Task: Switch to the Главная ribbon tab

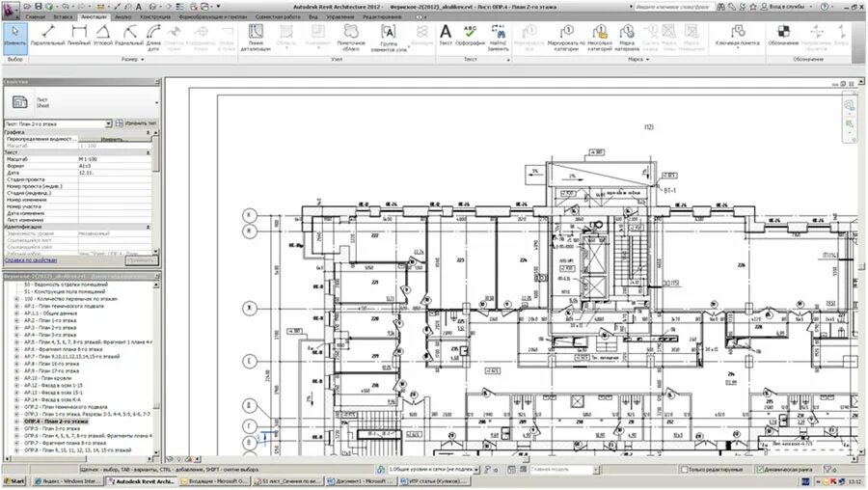Action: [35, 17]
